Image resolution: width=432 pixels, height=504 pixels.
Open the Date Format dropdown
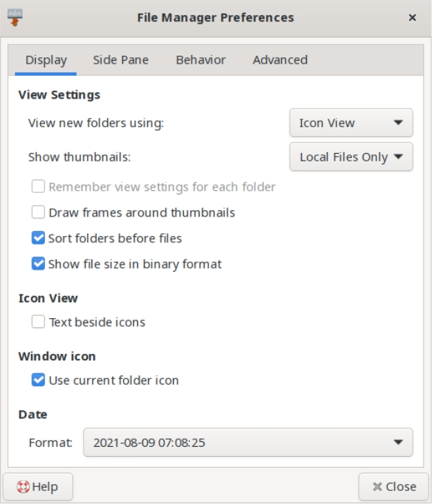click(248, 443)
